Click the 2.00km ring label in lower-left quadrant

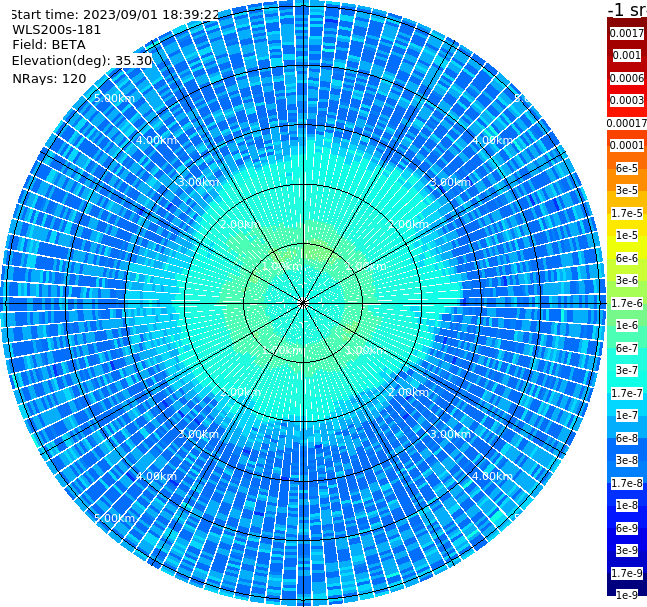240,392
